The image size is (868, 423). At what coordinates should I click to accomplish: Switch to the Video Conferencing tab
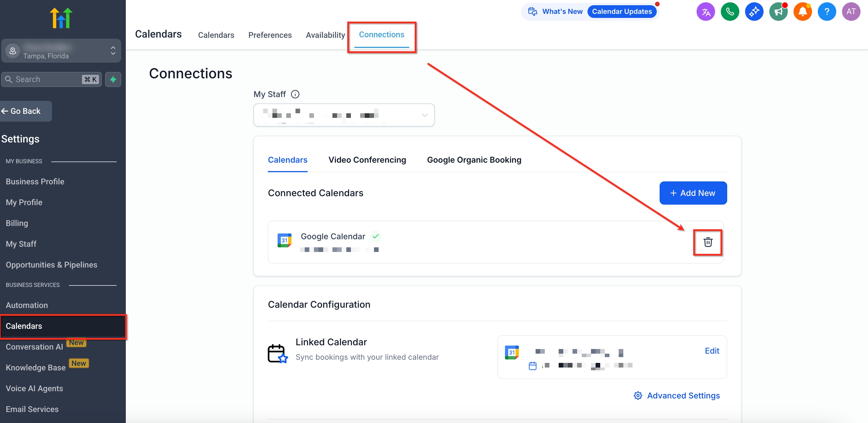367,160
